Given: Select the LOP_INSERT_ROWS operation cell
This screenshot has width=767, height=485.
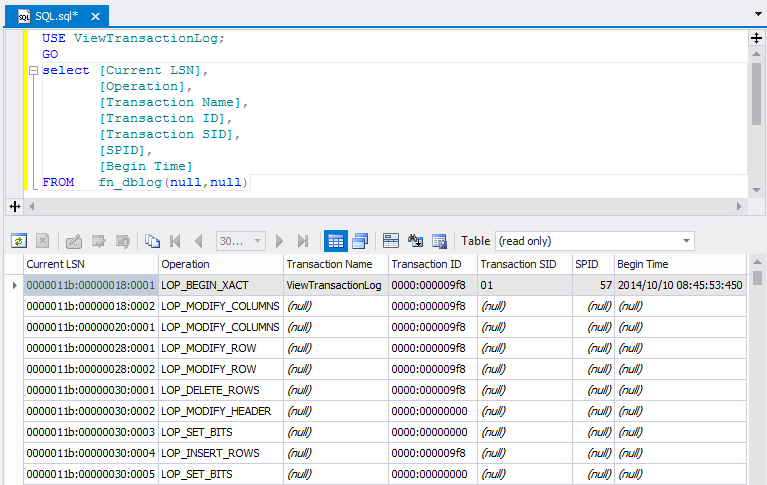Looking at the screenshot, I should click(x=221, y=454).
